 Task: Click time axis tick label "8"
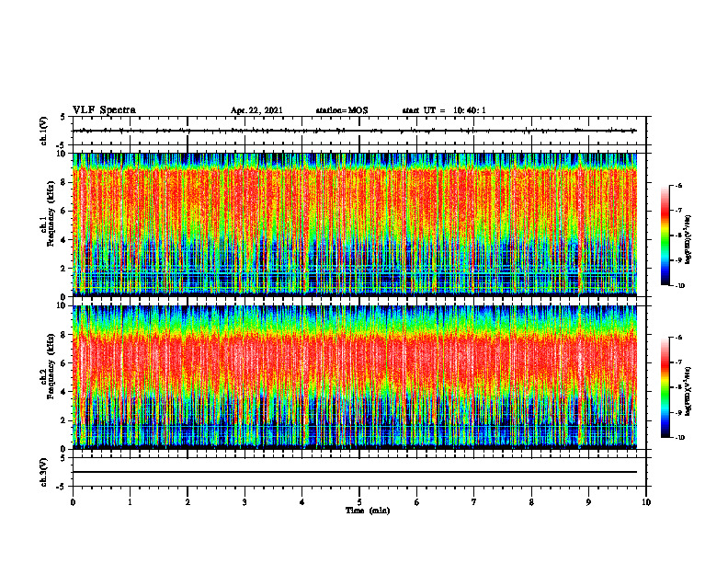531,502
